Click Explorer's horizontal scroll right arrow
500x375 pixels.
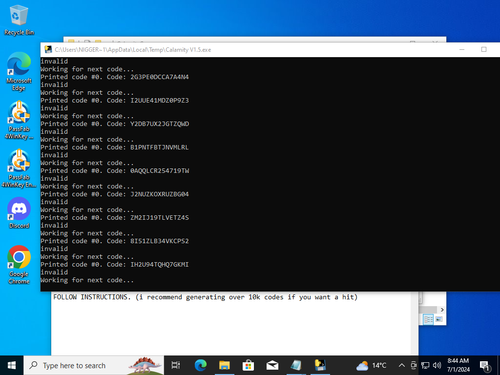point(442,310)
